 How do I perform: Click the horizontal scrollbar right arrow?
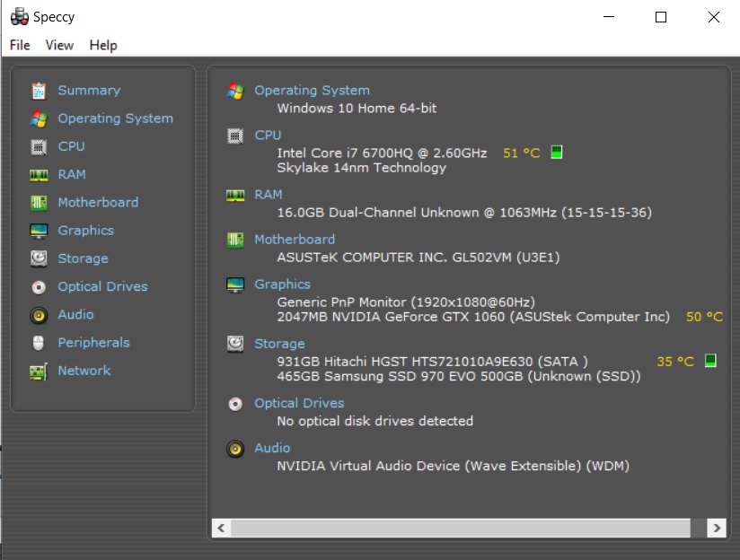716,527
